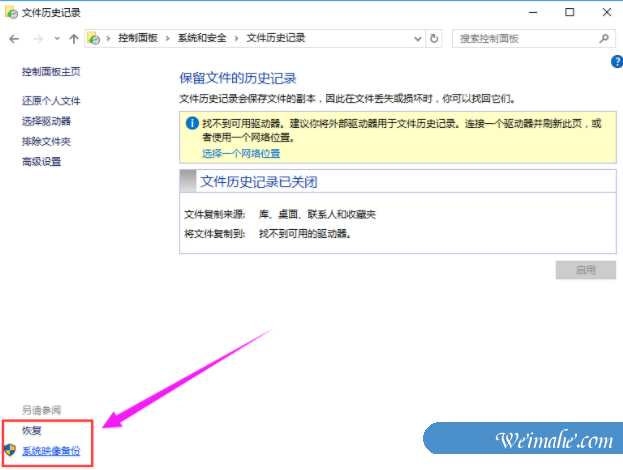Expand the address bar history dropdown
Viewport: 623px width, 470px height.
[x=418, y=39]
